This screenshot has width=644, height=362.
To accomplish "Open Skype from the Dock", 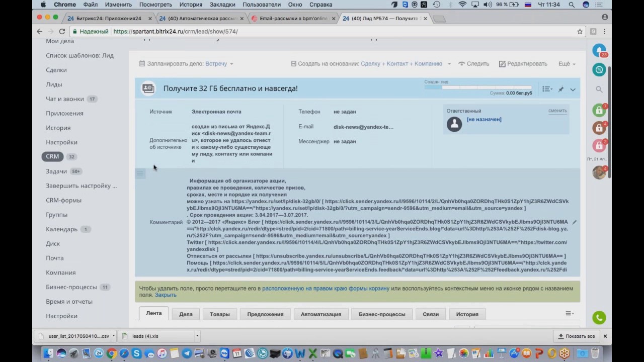I will [136, 353].
